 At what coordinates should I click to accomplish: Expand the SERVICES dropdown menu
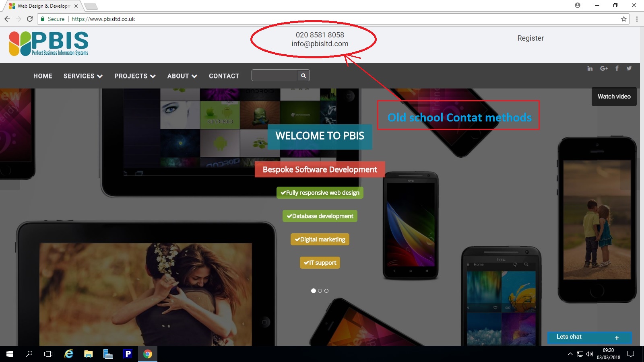point(83,76)
